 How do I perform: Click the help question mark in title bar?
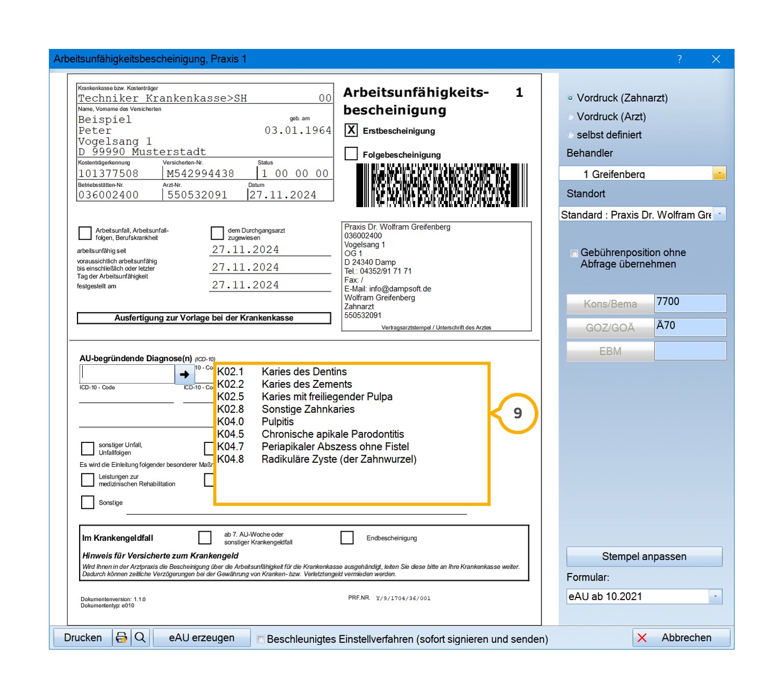(x=679, y=59)
